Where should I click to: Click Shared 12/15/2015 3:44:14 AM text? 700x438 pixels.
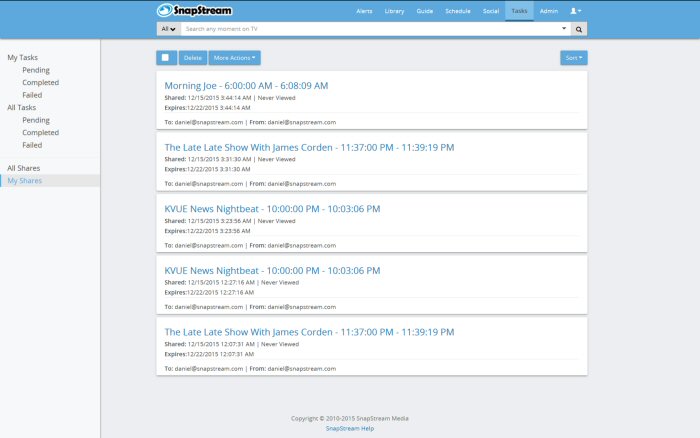point(208,98)
